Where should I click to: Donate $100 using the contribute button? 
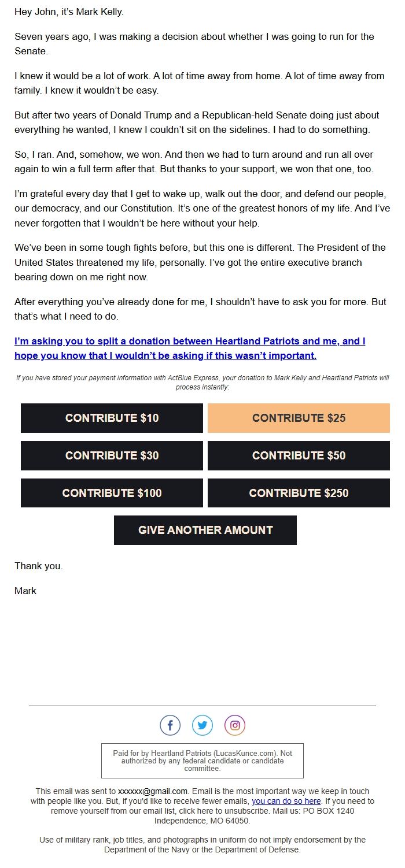[112, 493]
